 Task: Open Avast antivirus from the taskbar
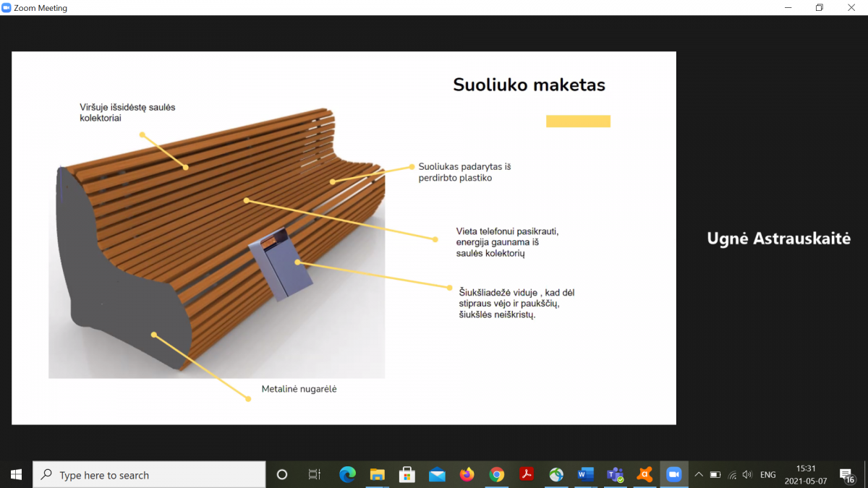click(x=644, y=475)
